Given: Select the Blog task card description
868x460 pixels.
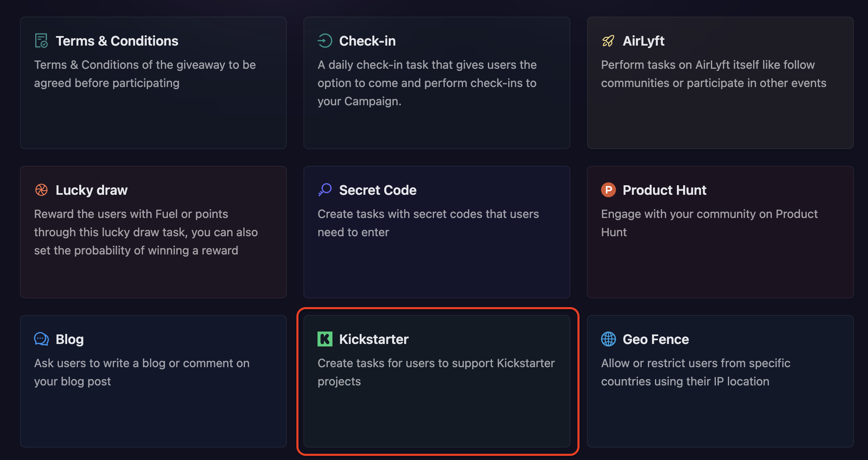Looking at the screenshot, I should (x=142, y=372).
